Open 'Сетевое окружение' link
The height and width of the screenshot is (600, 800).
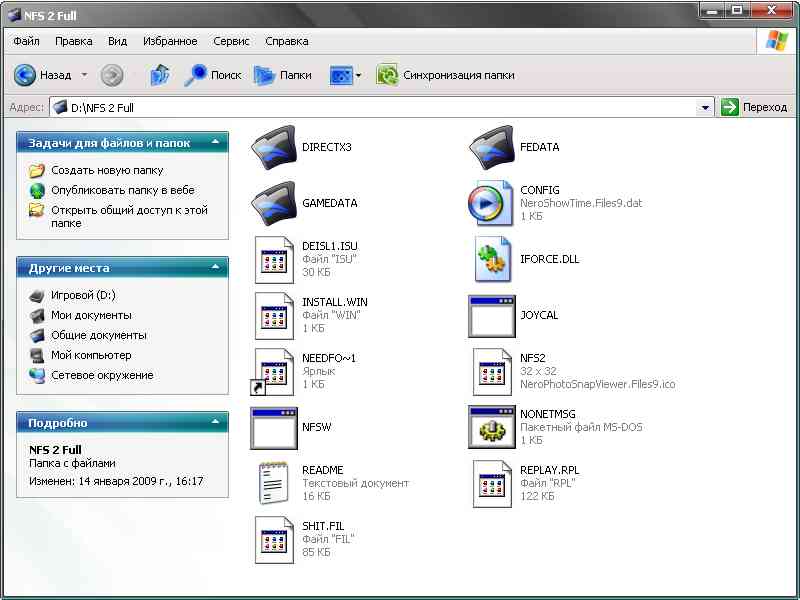(102, 375)
